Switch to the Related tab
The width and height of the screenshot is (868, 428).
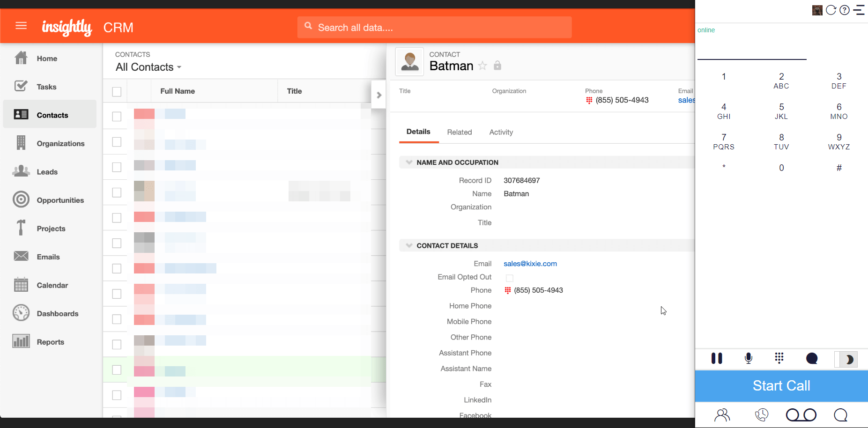coord(460,132)
